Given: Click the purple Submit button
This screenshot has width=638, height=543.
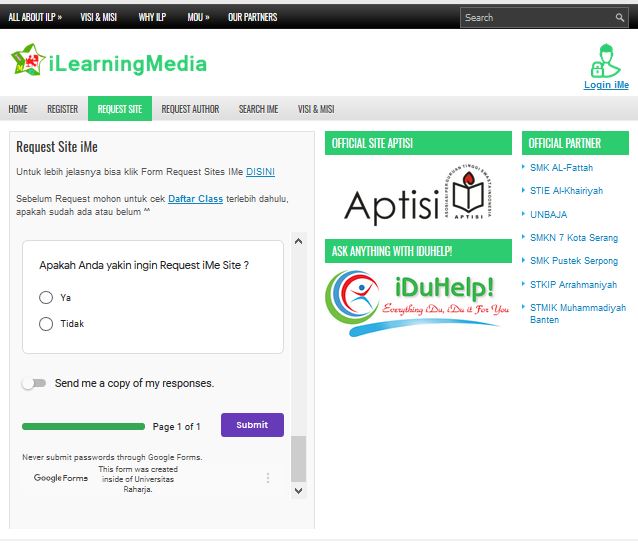Looking at the screenshot, I should click(252, 425).
